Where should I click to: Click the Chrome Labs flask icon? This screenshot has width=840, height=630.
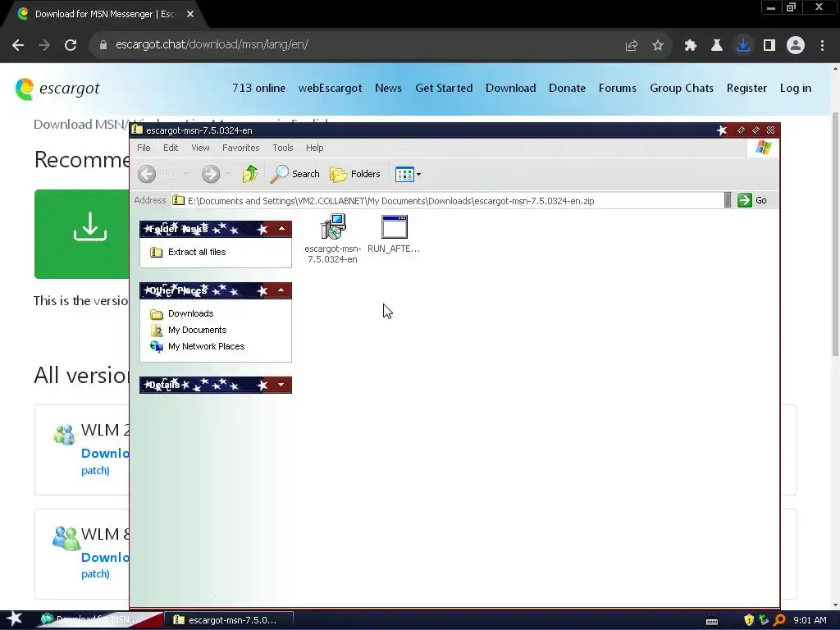pos(716,46)
